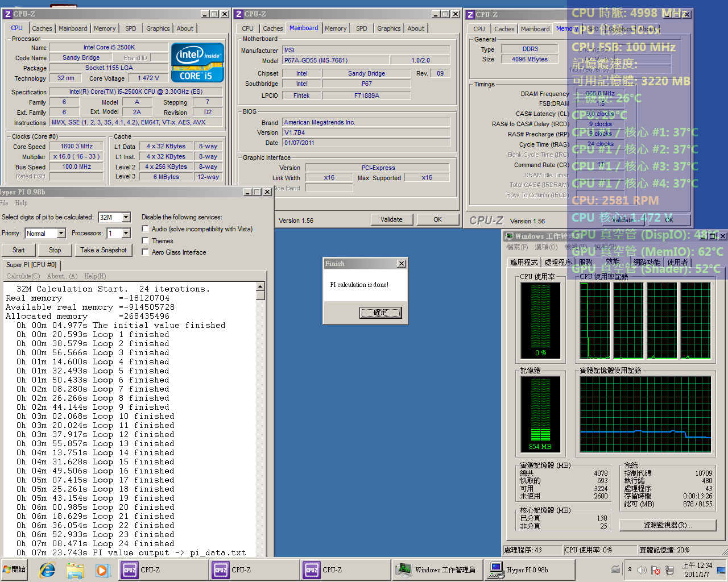Click the Action Center flag tray icon
The image size is (728, 582).
click(656, 569)
